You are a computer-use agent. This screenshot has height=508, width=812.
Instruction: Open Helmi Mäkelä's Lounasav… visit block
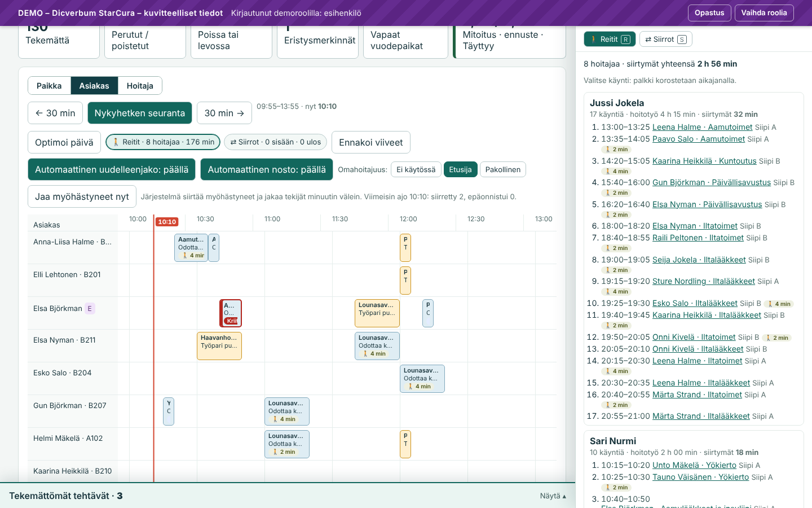pyautogui.click(x=287, y=444)
